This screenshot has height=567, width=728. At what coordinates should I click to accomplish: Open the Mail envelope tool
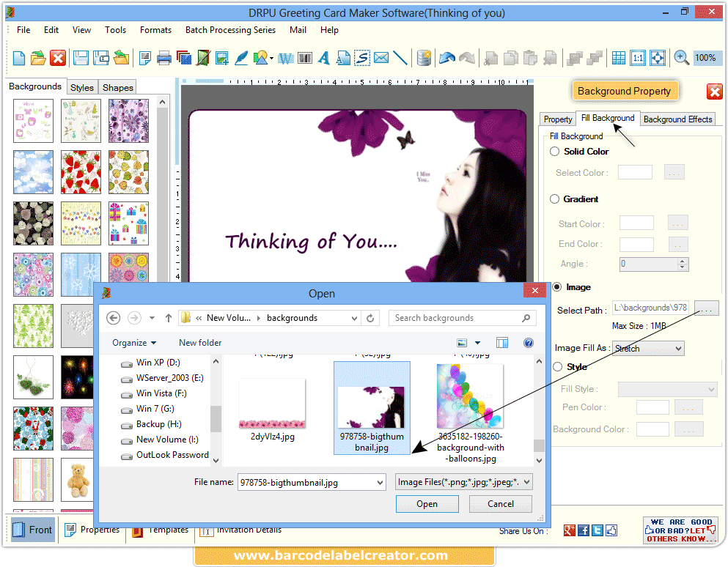(x=380, y=57)
